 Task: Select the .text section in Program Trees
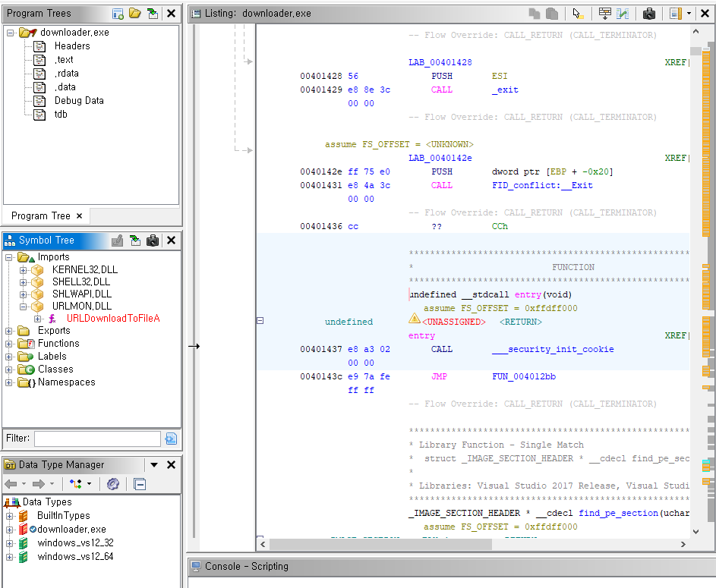64,60
